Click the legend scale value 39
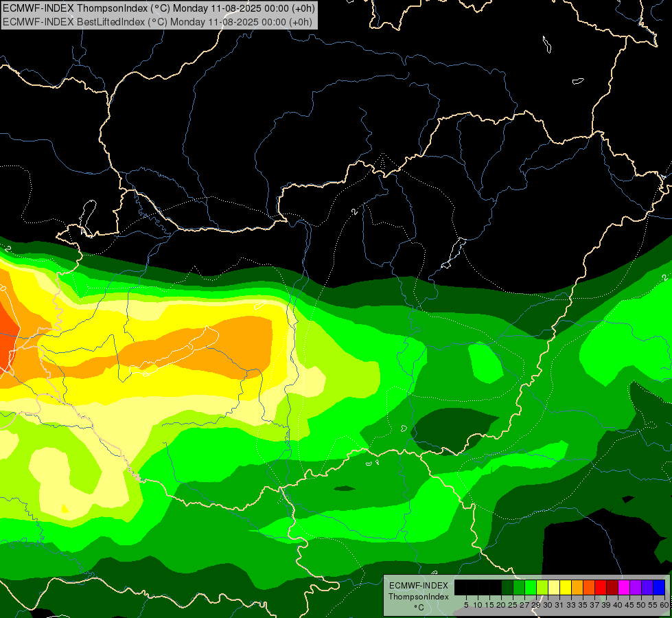This screenshot has width=672, height=618. click(x=606, y=605)
